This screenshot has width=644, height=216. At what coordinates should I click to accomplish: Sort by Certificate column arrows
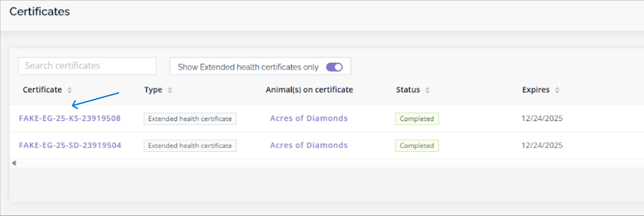click(69, 90)
